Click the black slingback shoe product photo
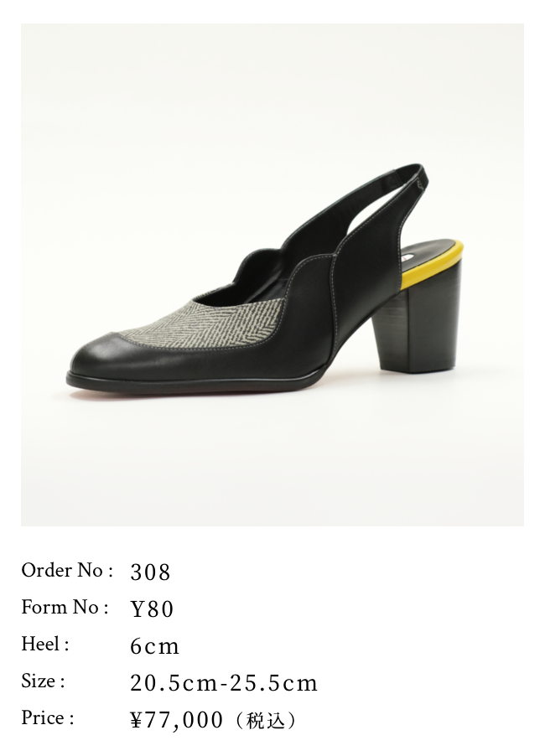545x756 pixels. (x=272, y=274)
